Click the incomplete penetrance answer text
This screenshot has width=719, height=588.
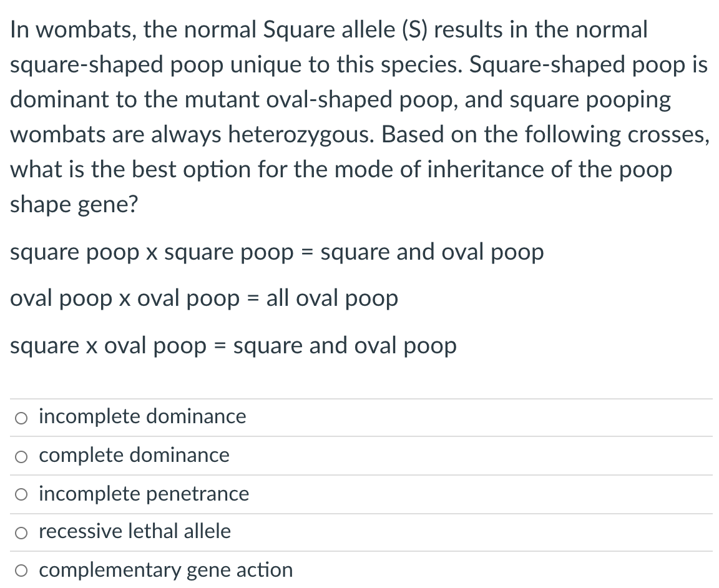(x=144, y=494)
